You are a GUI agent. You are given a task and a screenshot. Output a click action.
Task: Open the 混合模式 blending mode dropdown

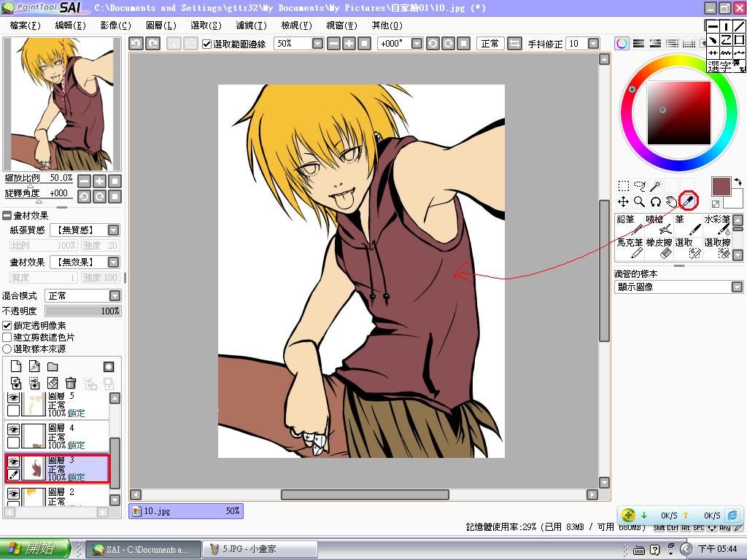point(115,296)
